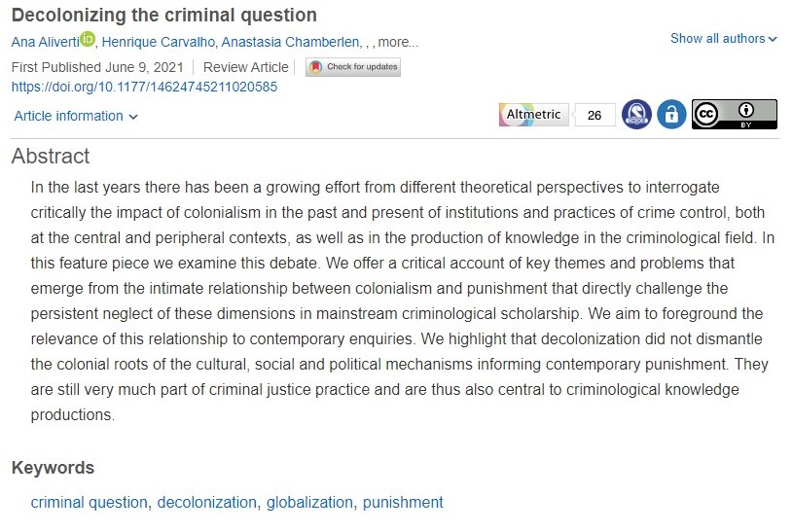Click the open access padlock icon
This screenshot has height=532, width=793.
[x=671, y=115]
